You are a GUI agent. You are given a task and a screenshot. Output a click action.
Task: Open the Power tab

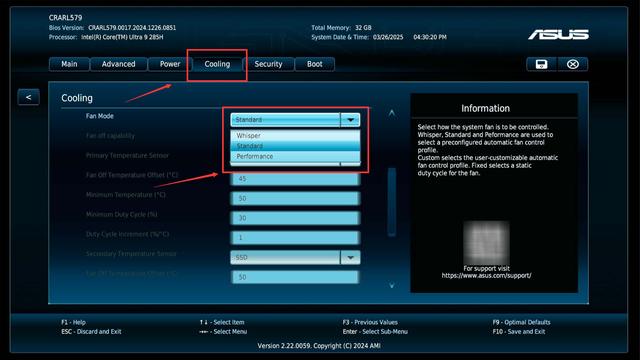coord(169,64)
